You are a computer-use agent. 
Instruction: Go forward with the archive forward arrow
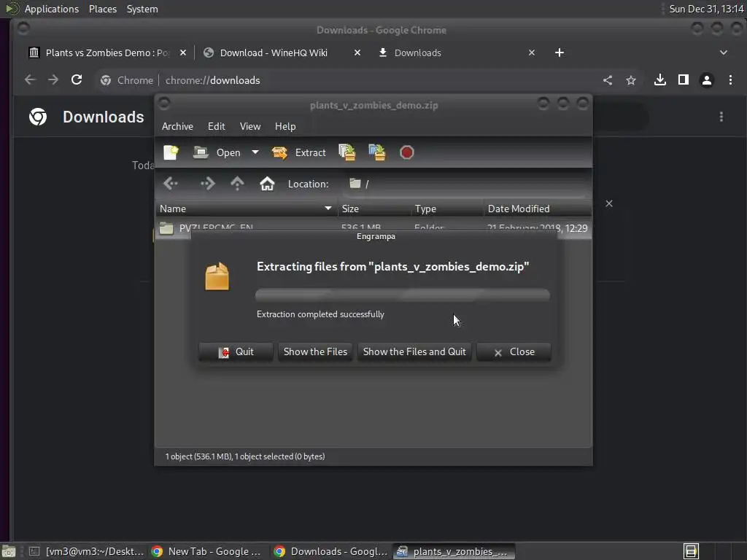pyautogui.click(x=207, y=184)
